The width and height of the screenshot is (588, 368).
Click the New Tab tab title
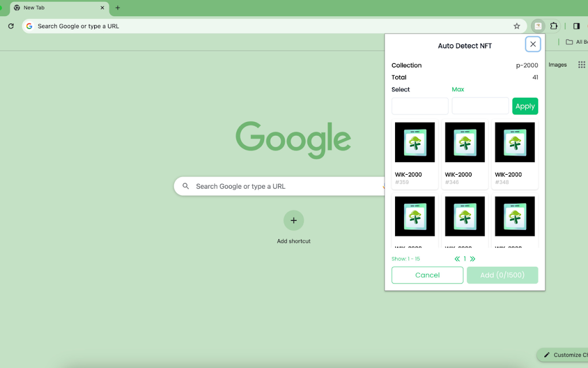click(34, 7)
